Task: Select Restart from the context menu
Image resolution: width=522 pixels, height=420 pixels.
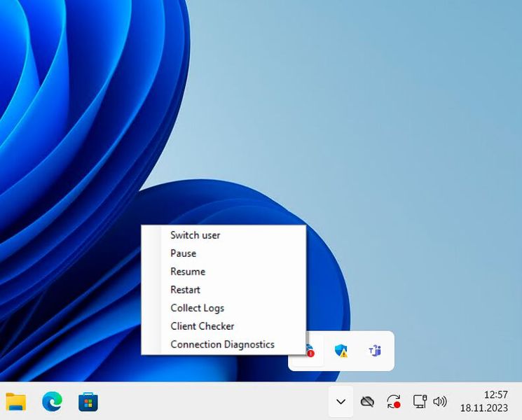Action: 224,290
